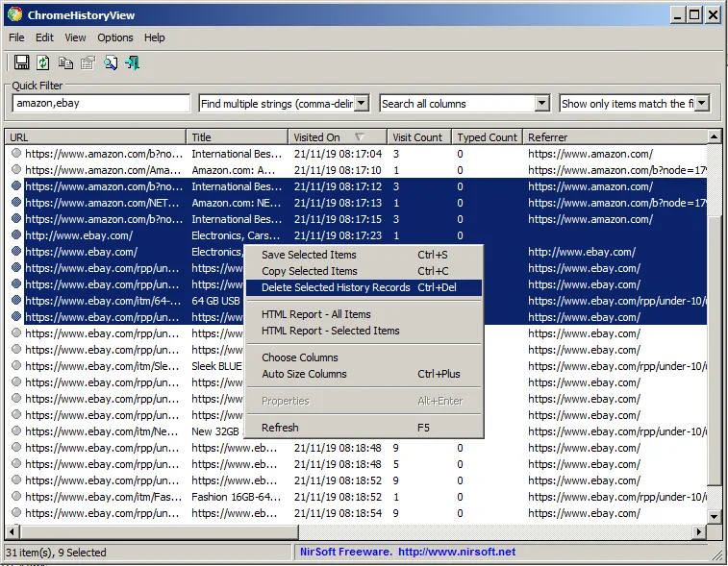Click the circle icon of the ebay.com/itm/Fas... row
The width and height of the screenshot is (728, 566).
pos(16,497)
